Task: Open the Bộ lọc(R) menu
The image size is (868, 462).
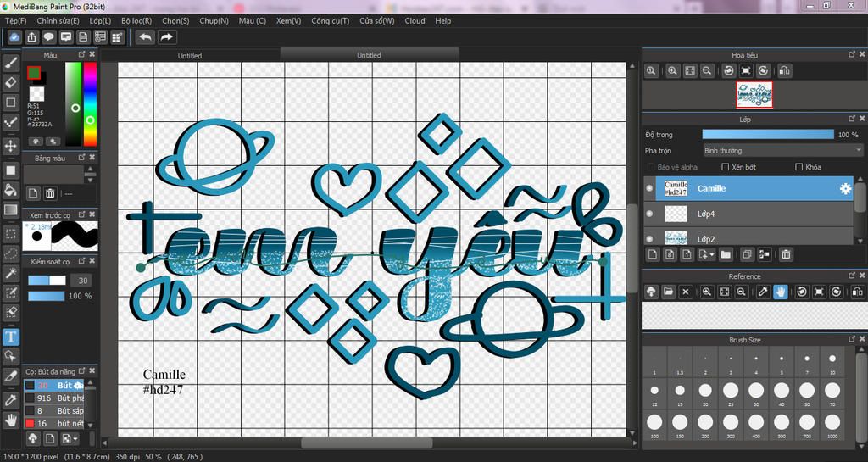Action: (x=136, y=21)
